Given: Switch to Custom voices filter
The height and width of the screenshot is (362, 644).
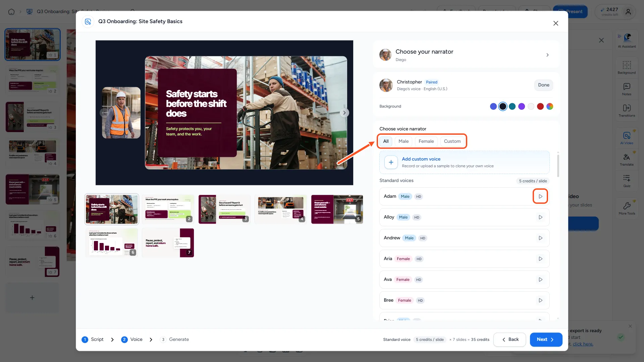Looking at the screenshot, I should pyautogui.click(x=452, y=141).
